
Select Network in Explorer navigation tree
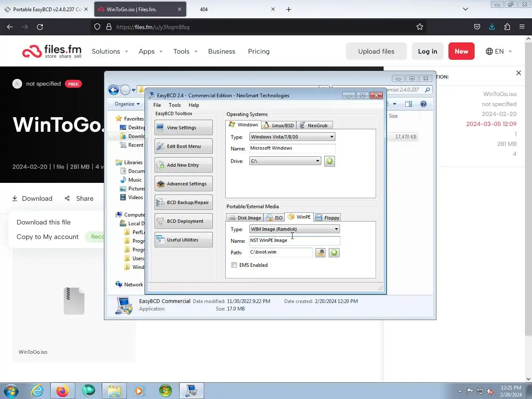pyautogui.click(x=133, y=285)
